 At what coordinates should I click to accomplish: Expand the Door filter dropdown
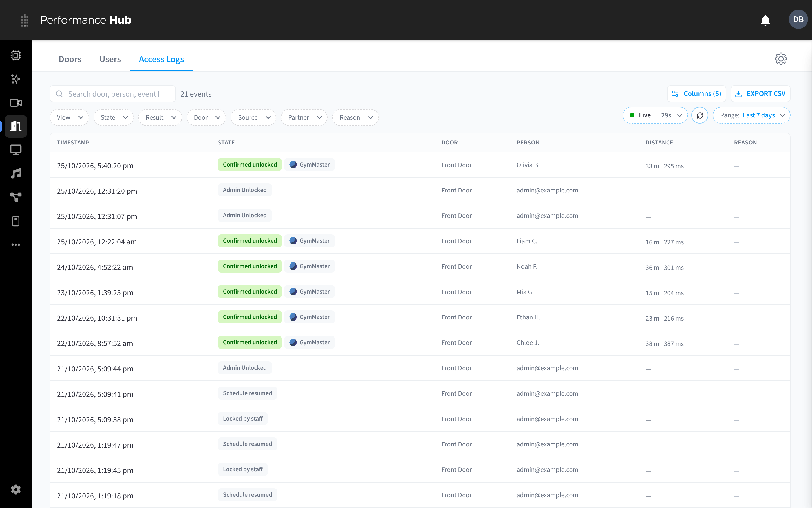coord(206,118)
